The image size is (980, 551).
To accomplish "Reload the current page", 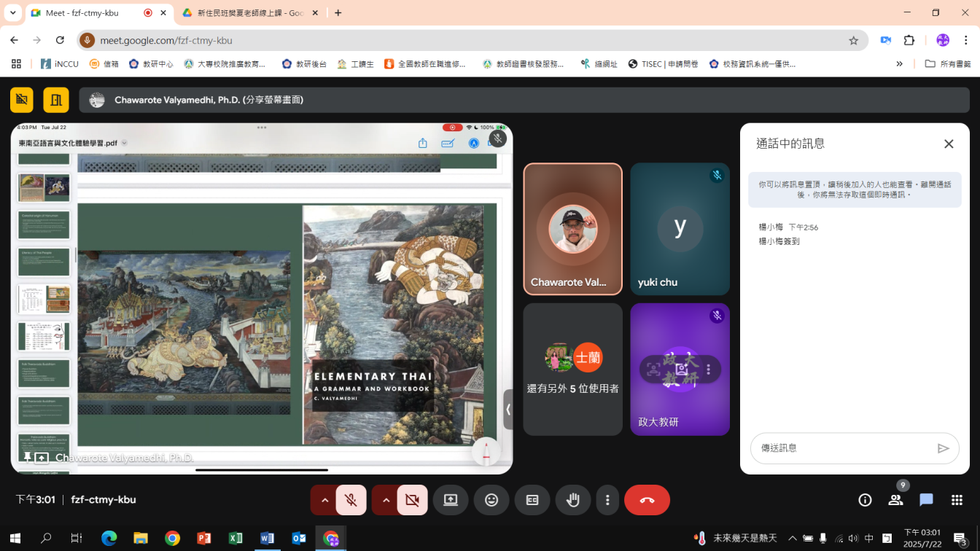I will [61, 40].
